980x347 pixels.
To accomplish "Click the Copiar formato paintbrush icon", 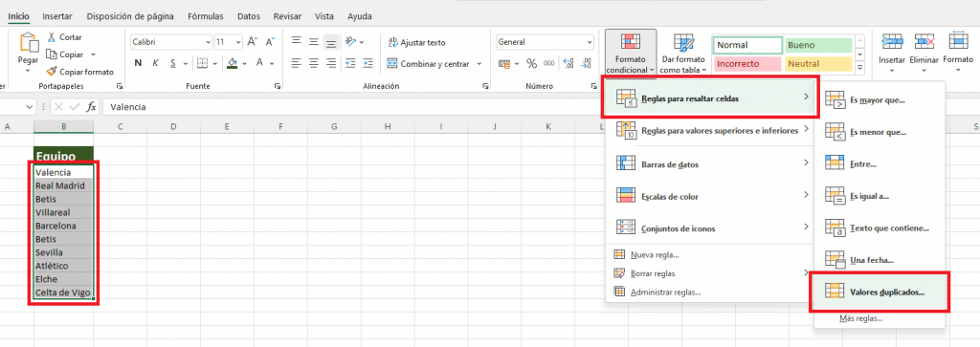I will coord(52,72).
